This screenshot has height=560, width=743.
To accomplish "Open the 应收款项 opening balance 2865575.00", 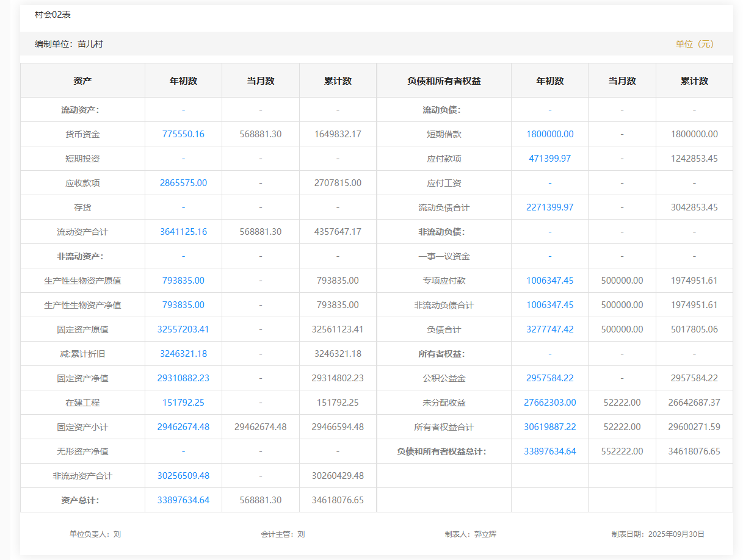I will click(x=183, y=183).
